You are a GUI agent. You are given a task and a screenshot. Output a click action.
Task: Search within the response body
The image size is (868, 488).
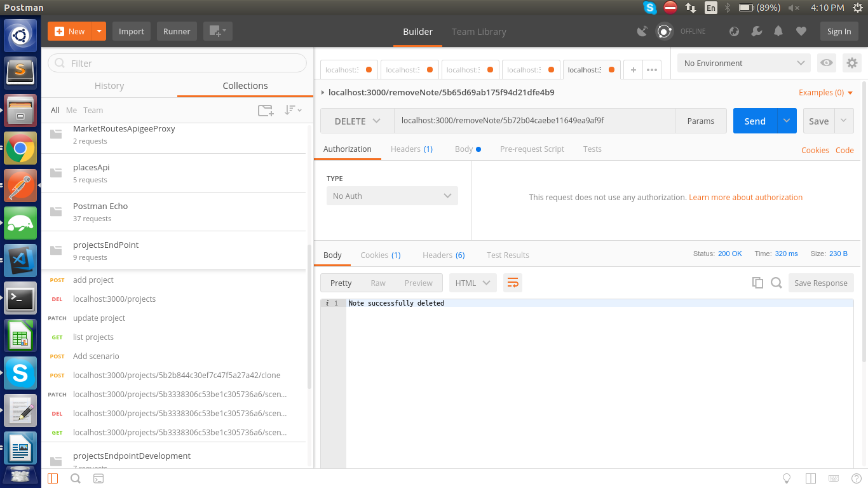[776, 283]
